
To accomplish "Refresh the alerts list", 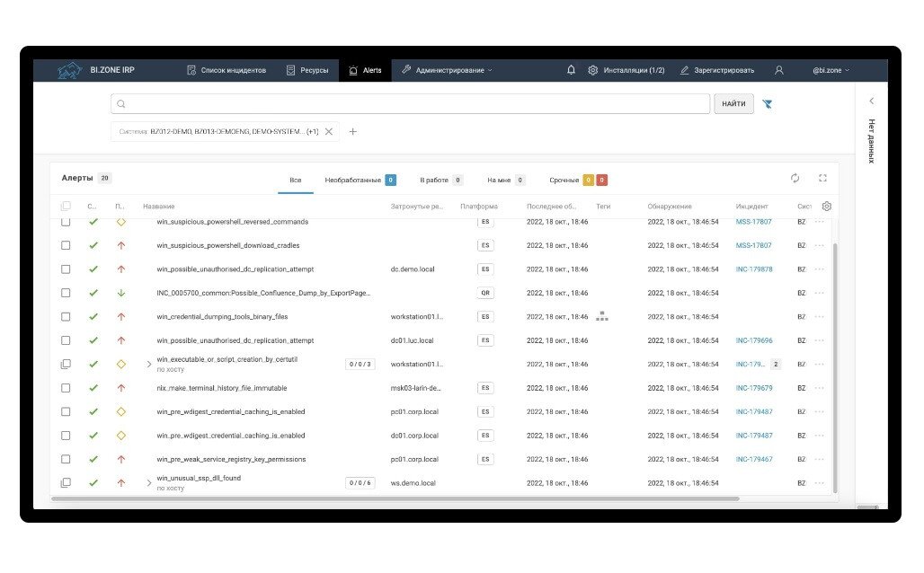I will click(795, 179).
